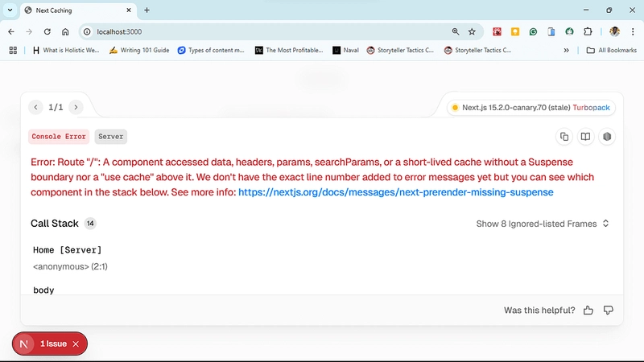Click the blue document extension icon

pos(551,31)
